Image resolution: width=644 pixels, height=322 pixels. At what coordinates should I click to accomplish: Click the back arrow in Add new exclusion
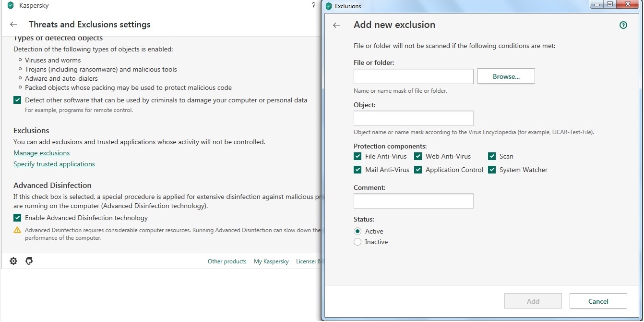[336, 25]
